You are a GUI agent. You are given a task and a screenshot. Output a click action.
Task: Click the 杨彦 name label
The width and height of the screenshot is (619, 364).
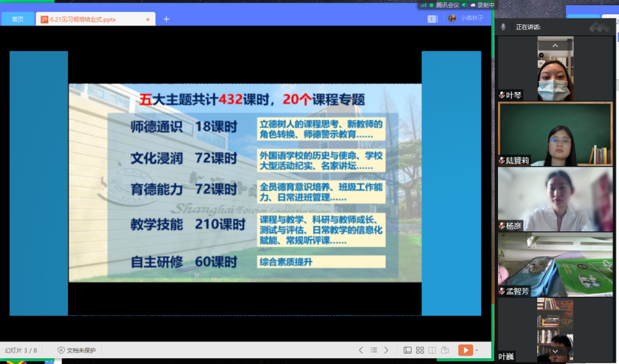[x=514, y=226]
